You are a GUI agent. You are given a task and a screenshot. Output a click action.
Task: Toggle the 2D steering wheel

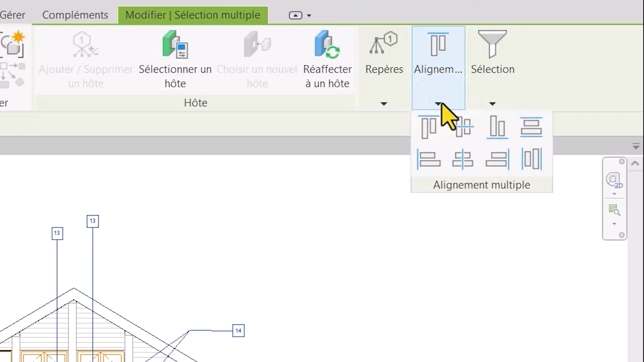pos(614,180)
